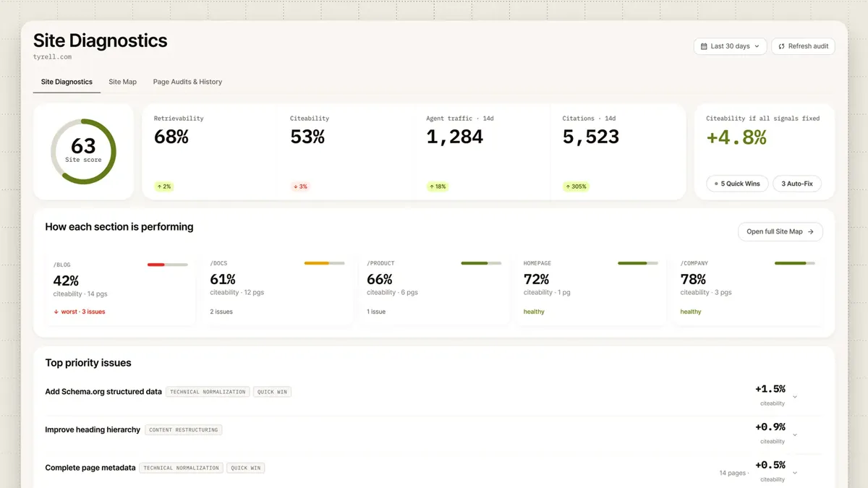Click the Complete page metadata title

click(90, 468)
